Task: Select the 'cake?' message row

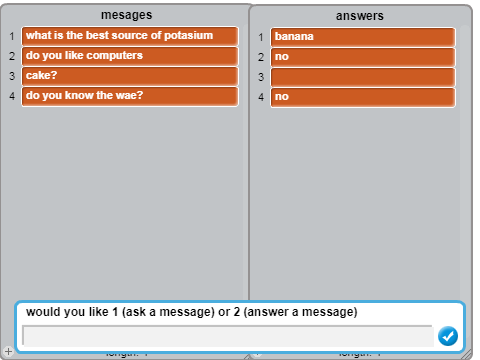Action: coord(130,76)
